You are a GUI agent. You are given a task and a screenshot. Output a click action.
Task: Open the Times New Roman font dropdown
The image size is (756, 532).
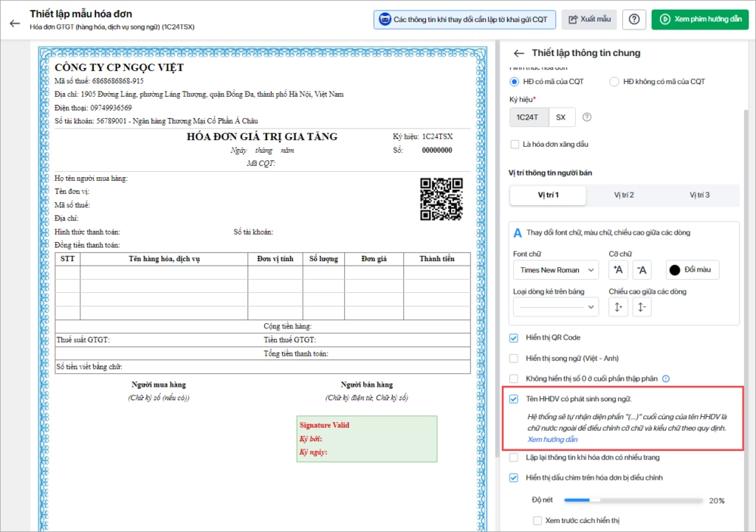(x=555, y=270)
